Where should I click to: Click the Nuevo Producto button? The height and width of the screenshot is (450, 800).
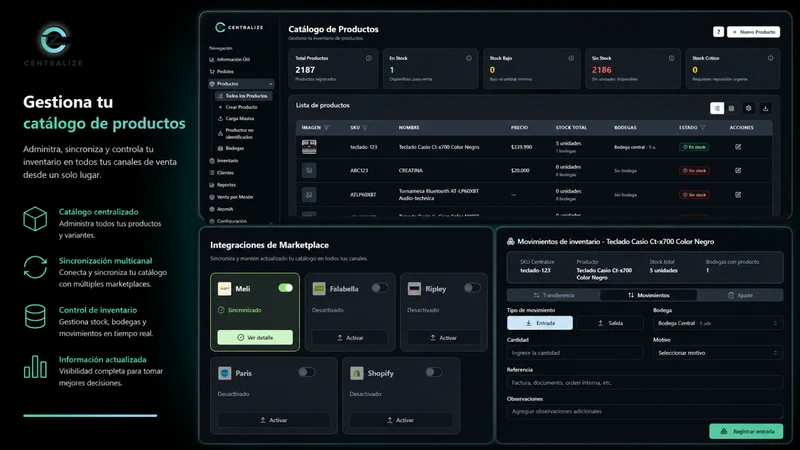pos(753,32)
